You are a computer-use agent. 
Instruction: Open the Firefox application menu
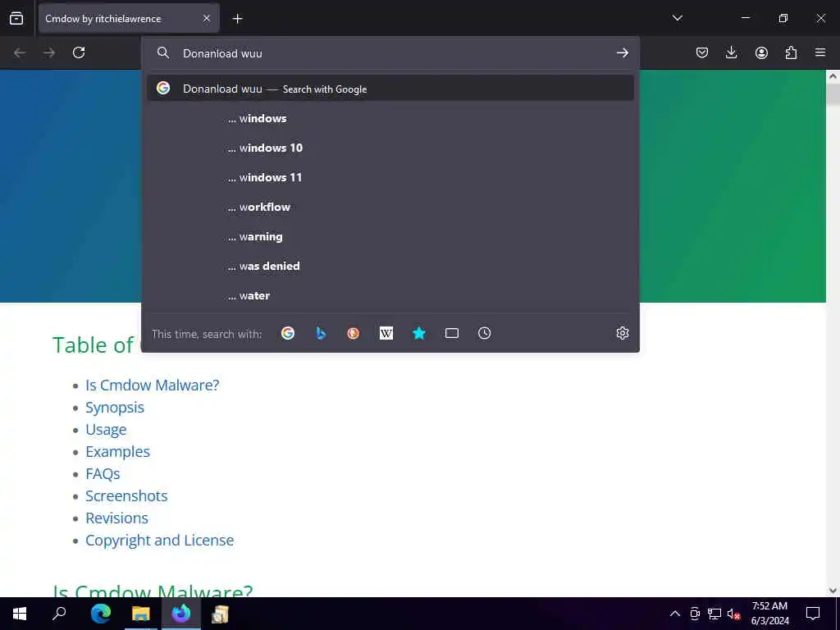pyautogui.click(x=820, y=52)
